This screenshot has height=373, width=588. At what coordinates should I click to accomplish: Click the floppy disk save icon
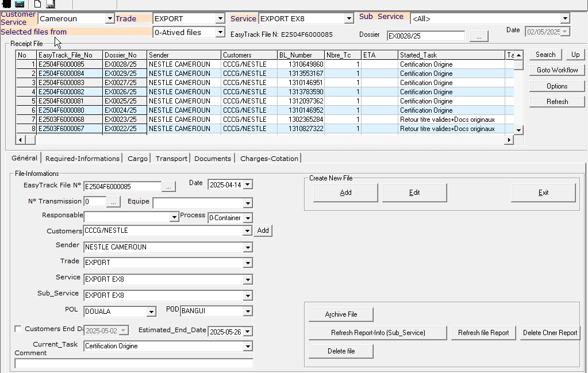tap(50, 5)
